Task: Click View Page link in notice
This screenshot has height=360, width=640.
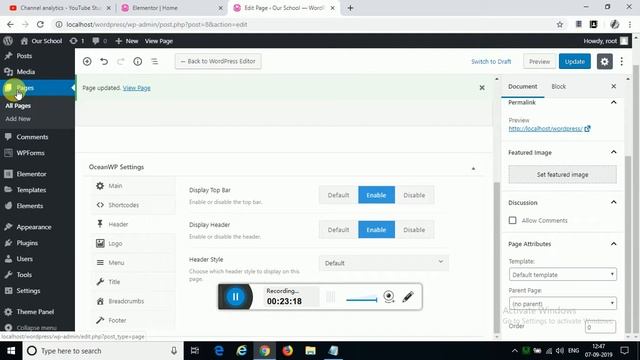Action: [x=136, y=88]
